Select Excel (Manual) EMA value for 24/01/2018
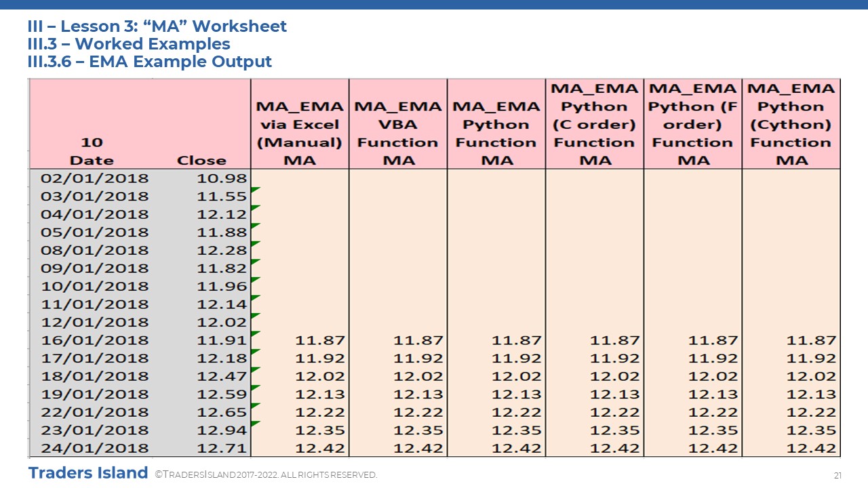 click(320, 448)
